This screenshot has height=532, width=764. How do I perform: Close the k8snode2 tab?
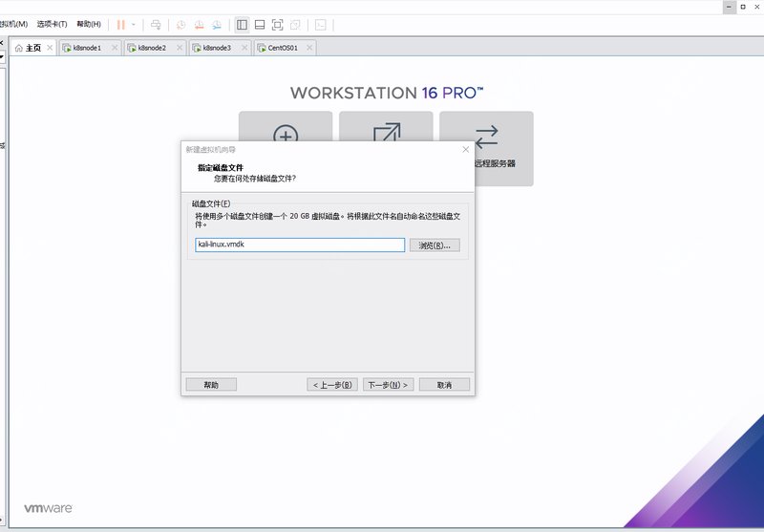coord(180,48)
